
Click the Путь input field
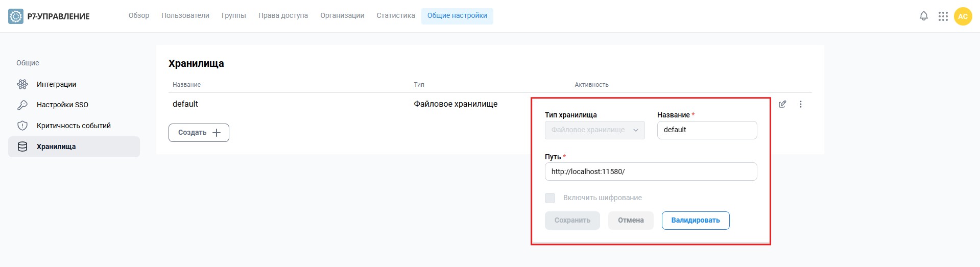coord(651,172)
